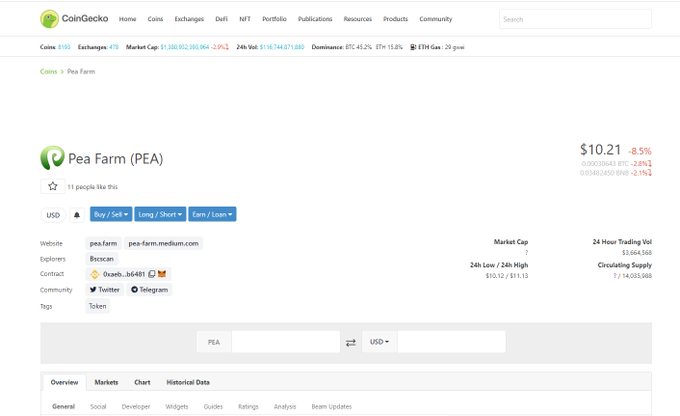The width and height of the screenshot is (680, 416).
Task: Select the Analysis sub-tab
Action: [x=285, y=407]
